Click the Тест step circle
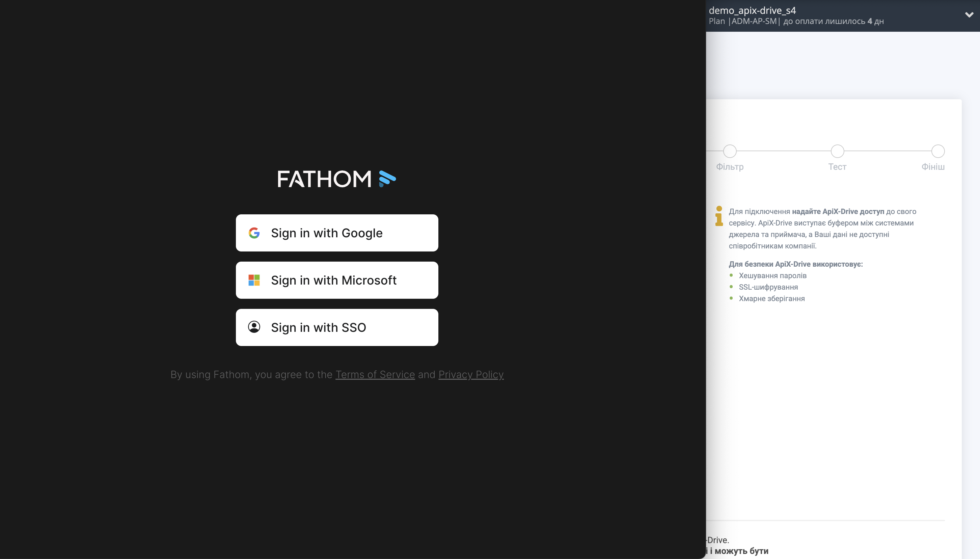 [x=837, y=151]
